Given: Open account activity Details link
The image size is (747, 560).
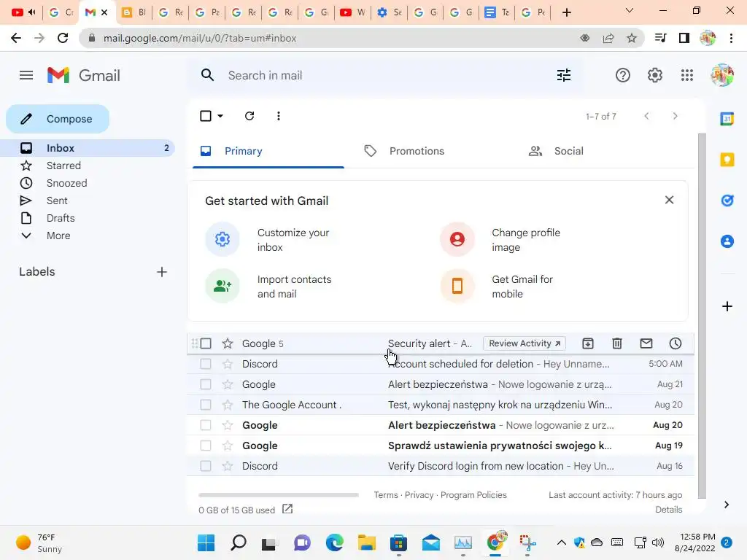Looking at the screenshot, I should click(x=668, y=510).
